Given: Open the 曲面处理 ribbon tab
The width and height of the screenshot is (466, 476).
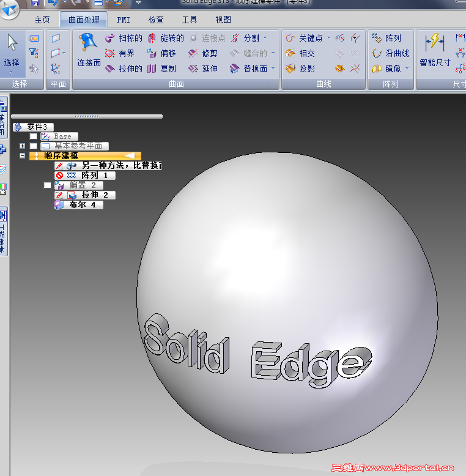Looking at the screenshot, I should (84, 20).
